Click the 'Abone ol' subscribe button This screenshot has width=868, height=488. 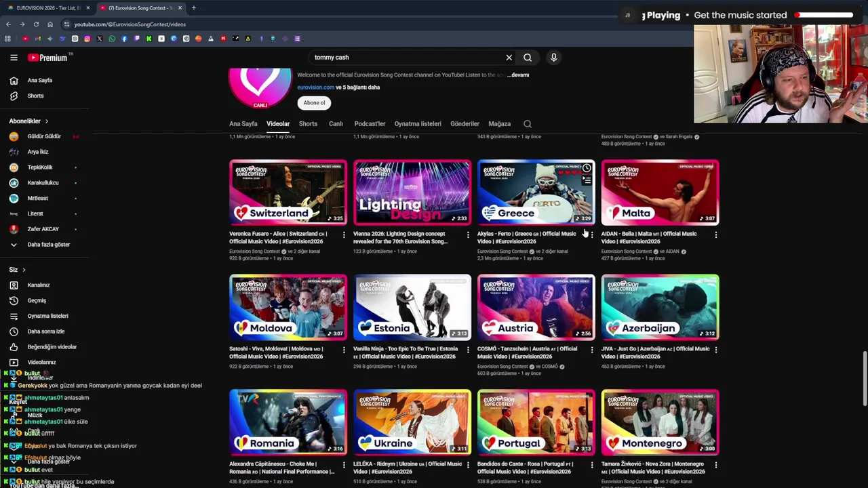[314, 103]
